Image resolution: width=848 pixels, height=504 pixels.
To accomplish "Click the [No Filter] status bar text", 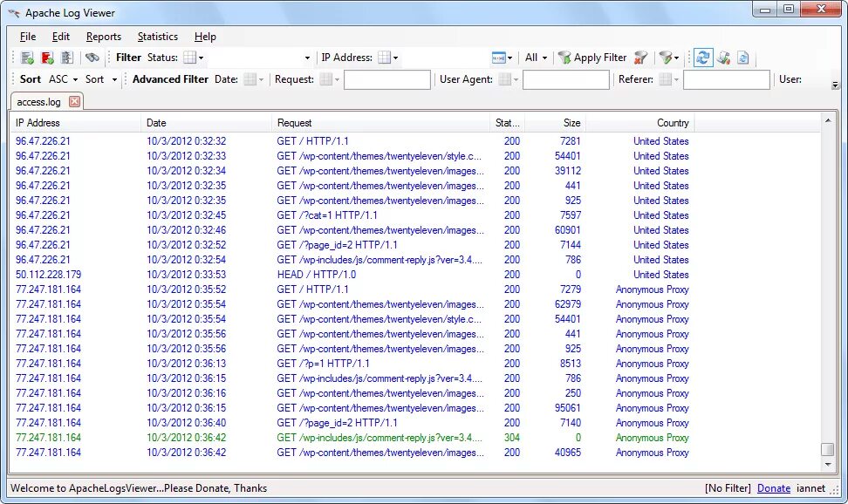I will pyautogui.click(x=728, y=488).
